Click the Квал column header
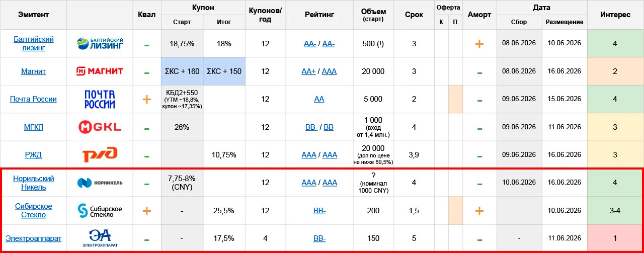 click(x=146, y=15)
